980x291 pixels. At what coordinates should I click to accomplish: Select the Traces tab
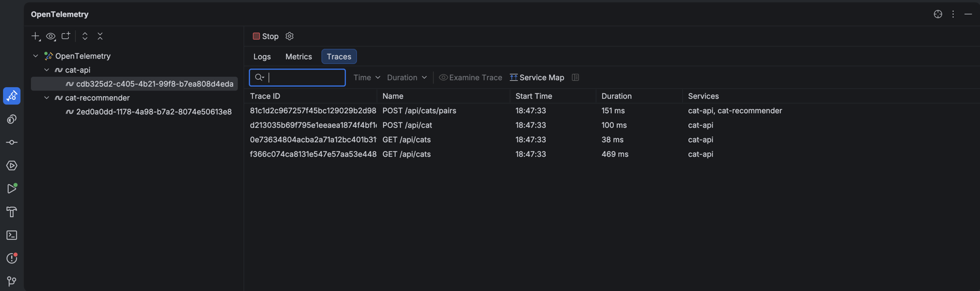(339, 56)
